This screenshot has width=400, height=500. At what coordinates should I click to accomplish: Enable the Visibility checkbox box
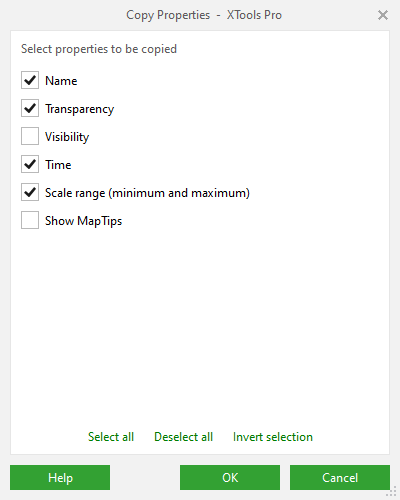point(30,136)
